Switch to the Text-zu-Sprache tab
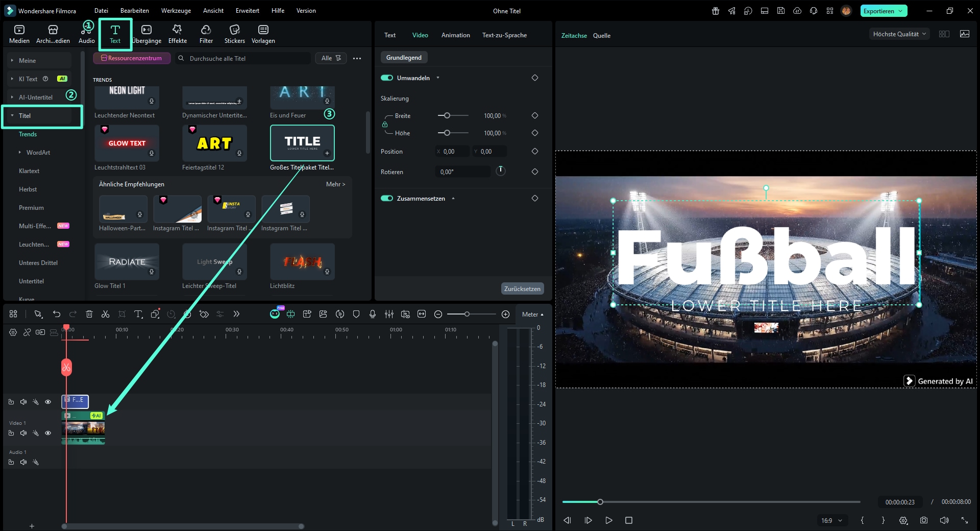This screenshot has height=531, width=980. (504, 35)
